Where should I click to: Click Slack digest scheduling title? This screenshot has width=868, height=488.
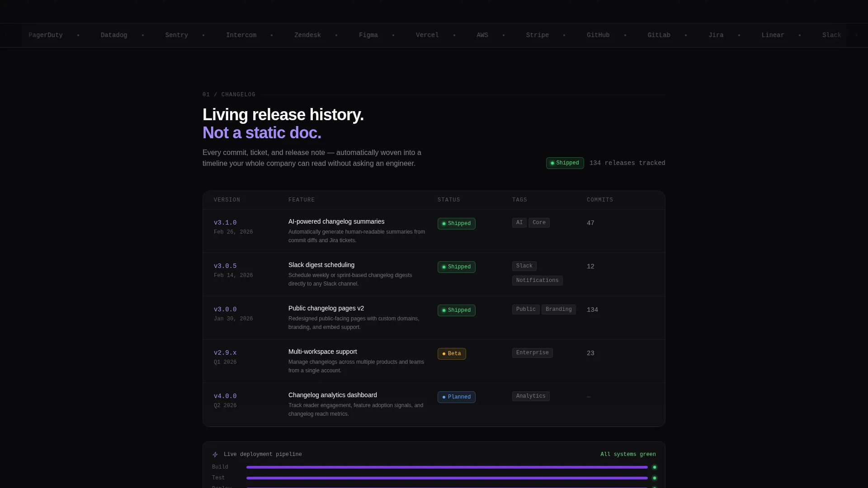pyautogui.click(x=321, y=265)
